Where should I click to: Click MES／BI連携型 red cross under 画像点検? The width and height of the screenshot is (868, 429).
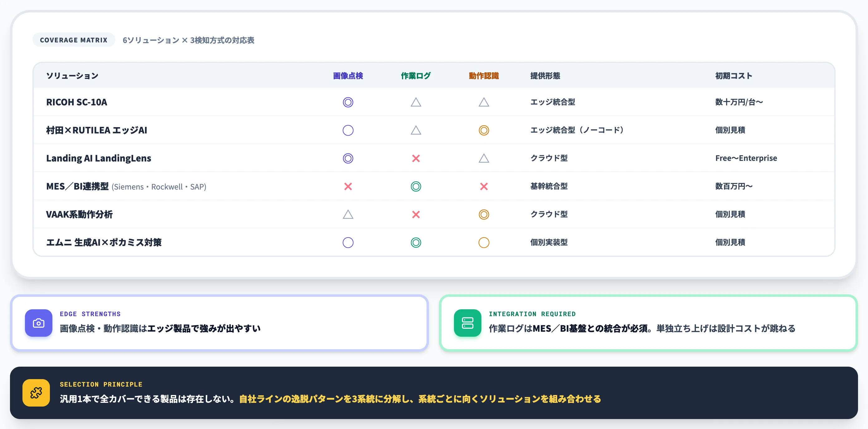[348, 186]
